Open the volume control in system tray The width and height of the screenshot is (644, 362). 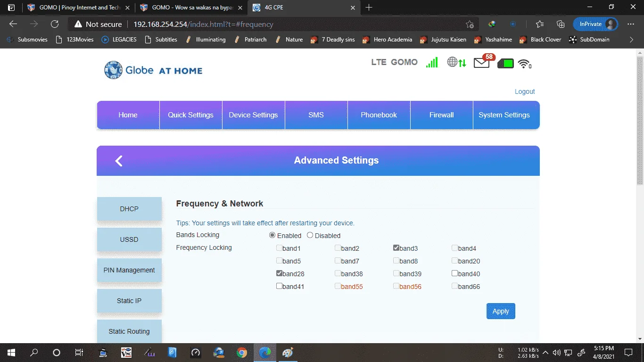[557, 353]
